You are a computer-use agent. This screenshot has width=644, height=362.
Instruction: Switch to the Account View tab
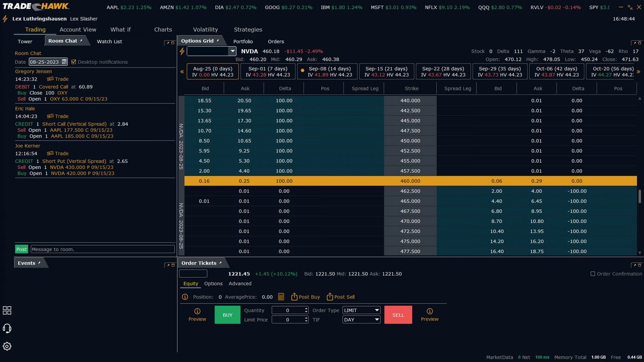click(x=78, y=30)
